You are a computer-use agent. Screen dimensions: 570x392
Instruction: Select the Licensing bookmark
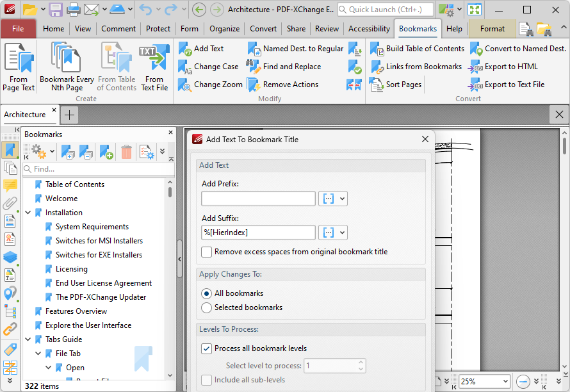[x=71, y=269]
